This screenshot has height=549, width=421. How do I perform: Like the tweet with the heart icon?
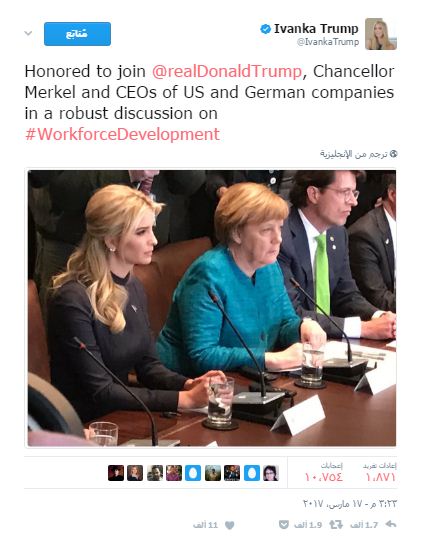(229, 525)
